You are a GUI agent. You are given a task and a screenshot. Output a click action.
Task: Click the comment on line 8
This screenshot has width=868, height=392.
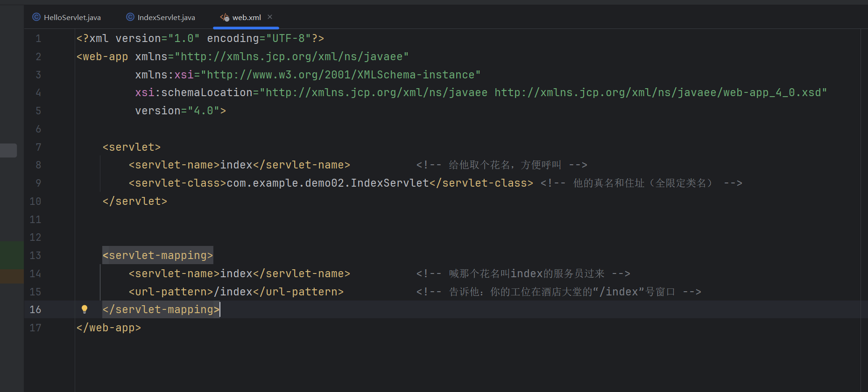coord(502,165)
